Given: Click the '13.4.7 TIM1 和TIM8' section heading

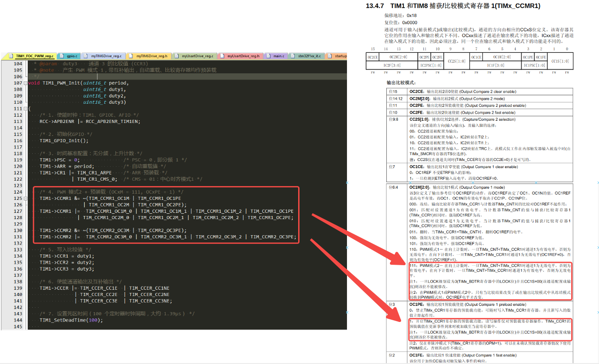Looking at the screenshot, I should click(x=453, y=6).
